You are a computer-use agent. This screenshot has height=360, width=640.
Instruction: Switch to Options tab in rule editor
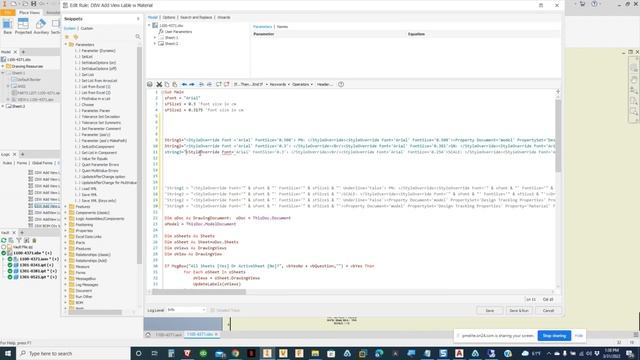coord(169,18)
